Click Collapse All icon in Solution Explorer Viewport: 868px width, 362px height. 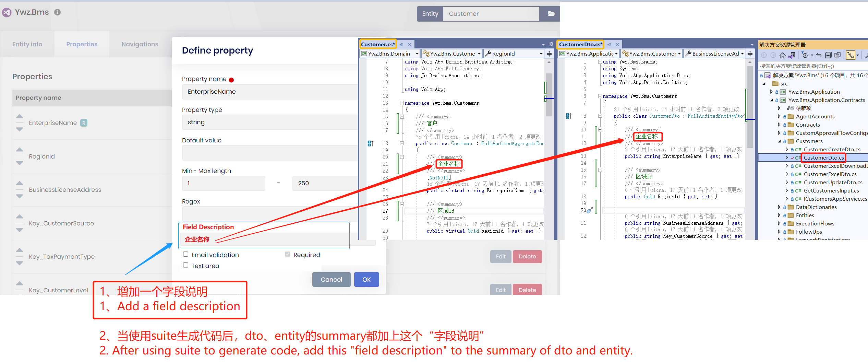[828, 55]
